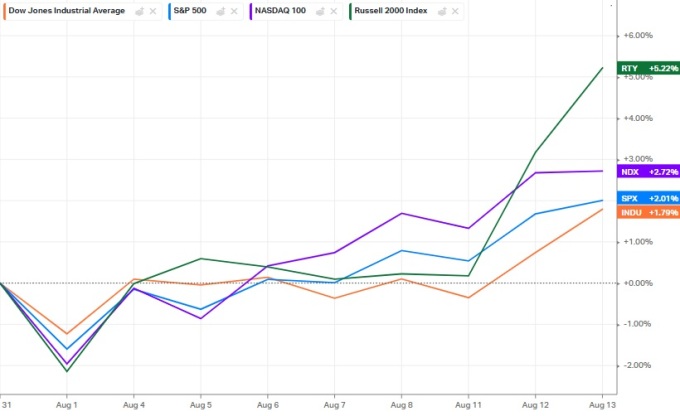Viewport: 680px width, 416px height.
Task: Remove NASDAQ 100 from the chart
Action: (x=333, y=11)
